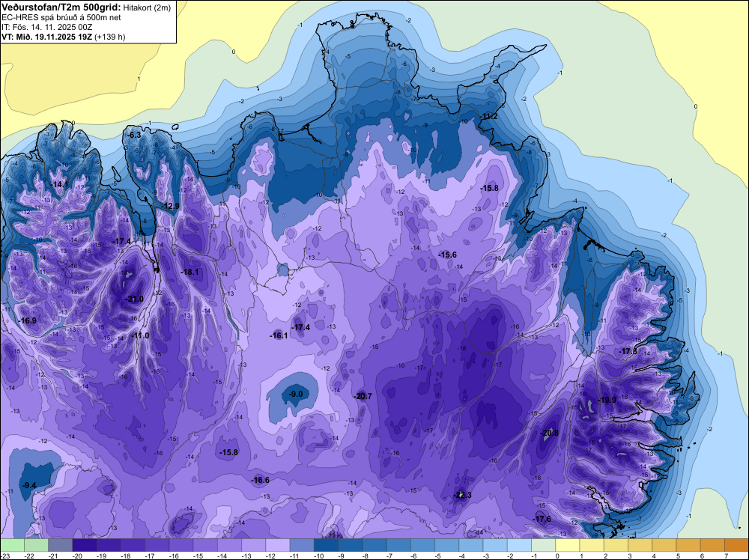This screenshot has height=560, width=749.
Task: Pick the legend color swatch labeled -20
Action: click(x=85, y=545)
